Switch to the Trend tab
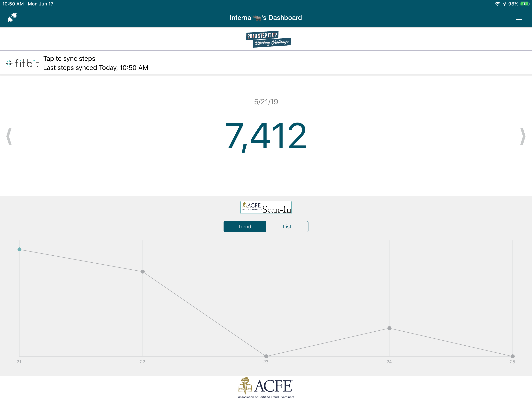This screenshot has height=399, width=532. click(245, 226)
